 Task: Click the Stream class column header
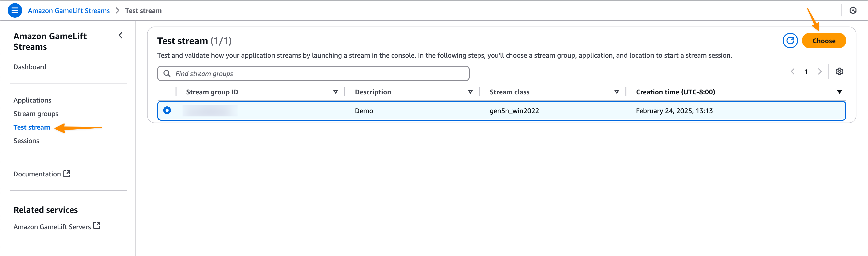(x=509, y=92)
